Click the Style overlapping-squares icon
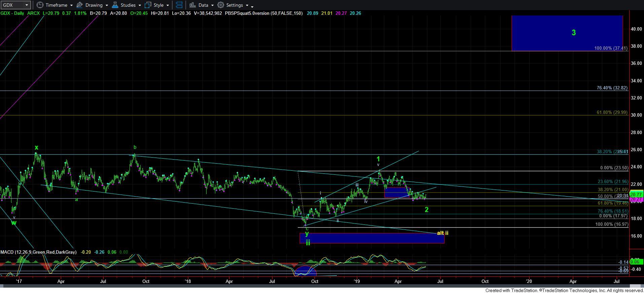 click(148, 5)
